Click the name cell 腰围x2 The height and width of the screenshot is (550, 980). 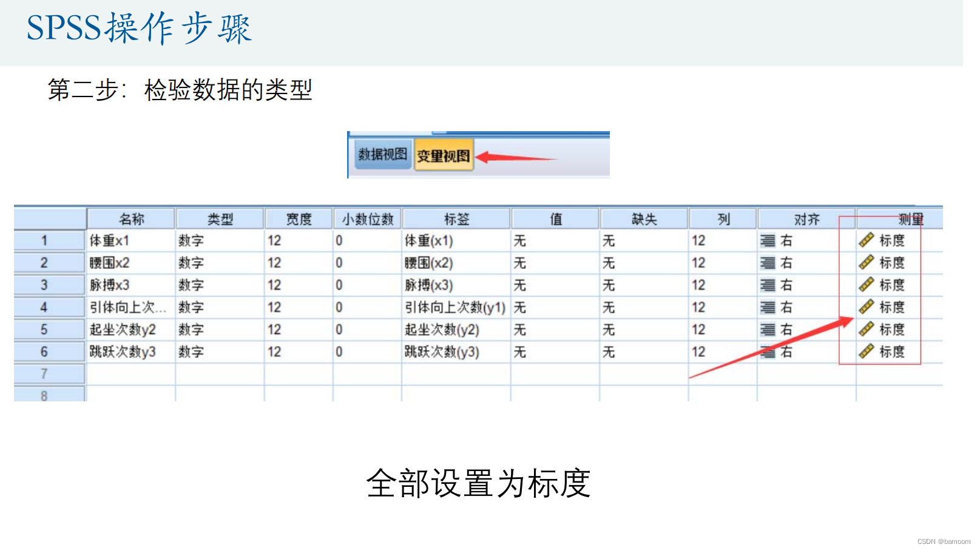click(131, 263)
